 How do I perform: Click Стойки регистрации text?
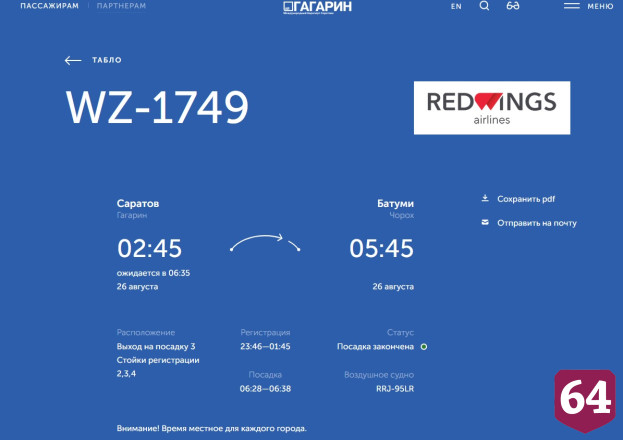pyautogui.click(x=158, y=360)
